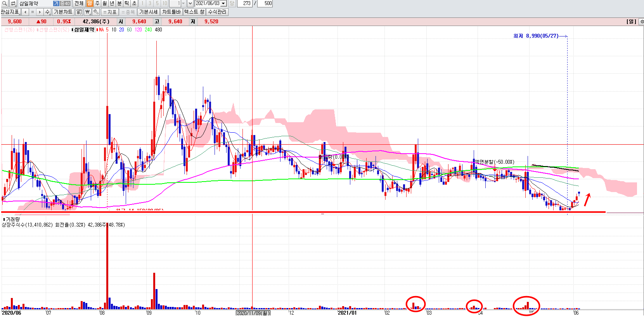This screenshot has width=644, height=317.
Task: Click the 최저 8,990(05/27) annotation
Action: click(536, 36)
